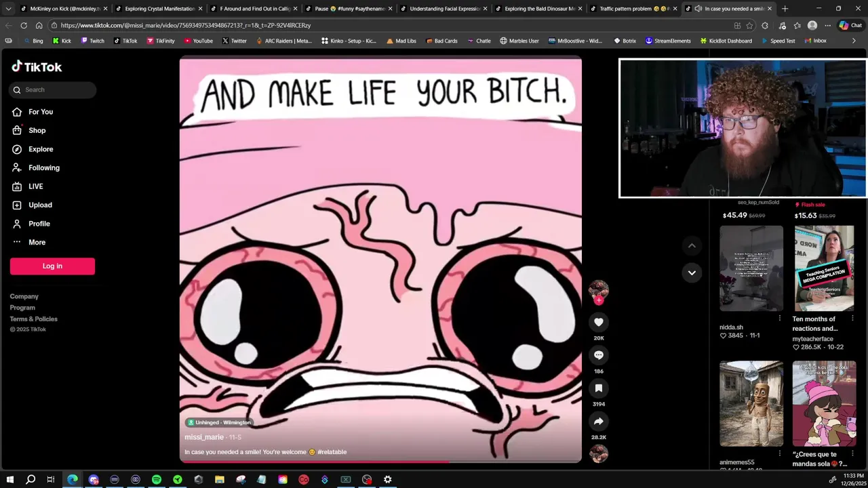Screen dimensions: 868x488
Task: Show more bookmarks with the chevron arrow
Action: [854, 41]
